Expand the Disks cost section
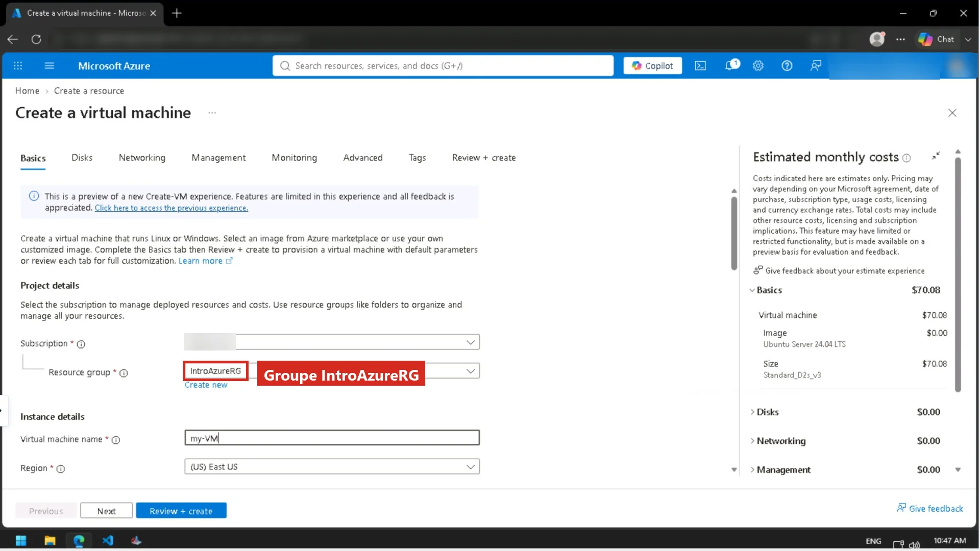This screenshot has height=551, width=980. point(752,412)
